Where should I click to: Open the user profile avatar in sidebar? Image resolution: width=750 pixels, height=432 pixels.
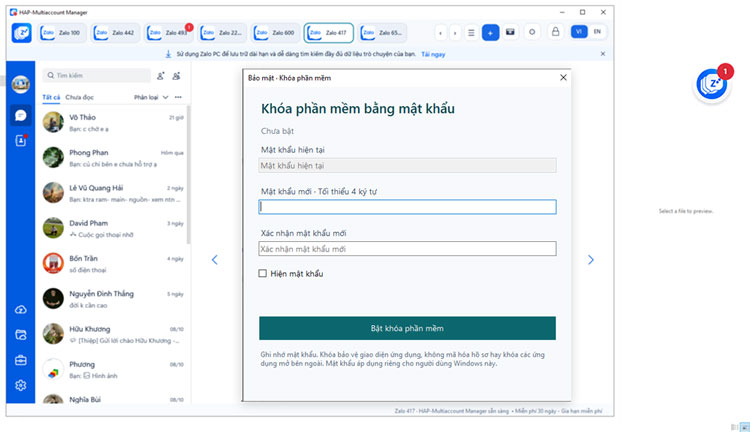point(21,84)
